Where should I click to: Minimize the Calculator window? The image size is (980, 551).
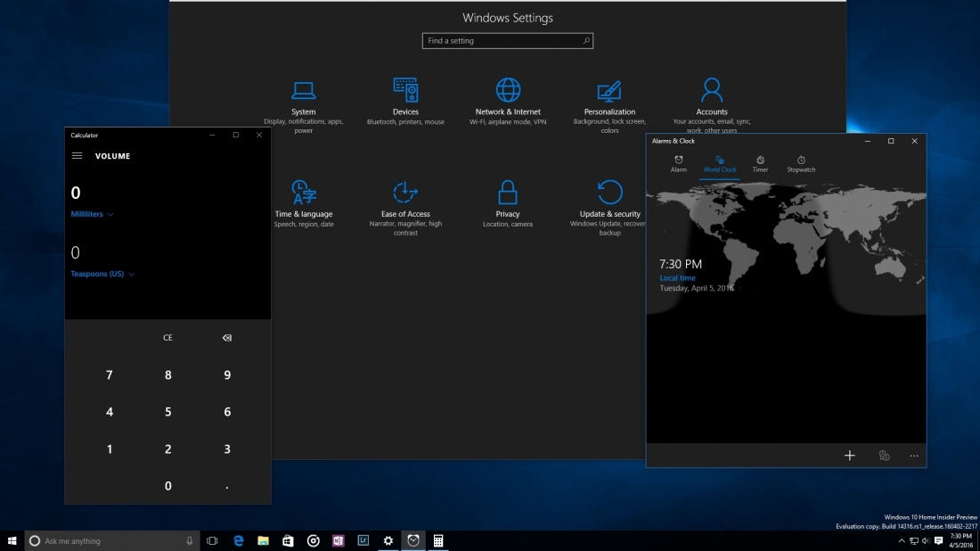coord(213,136)
